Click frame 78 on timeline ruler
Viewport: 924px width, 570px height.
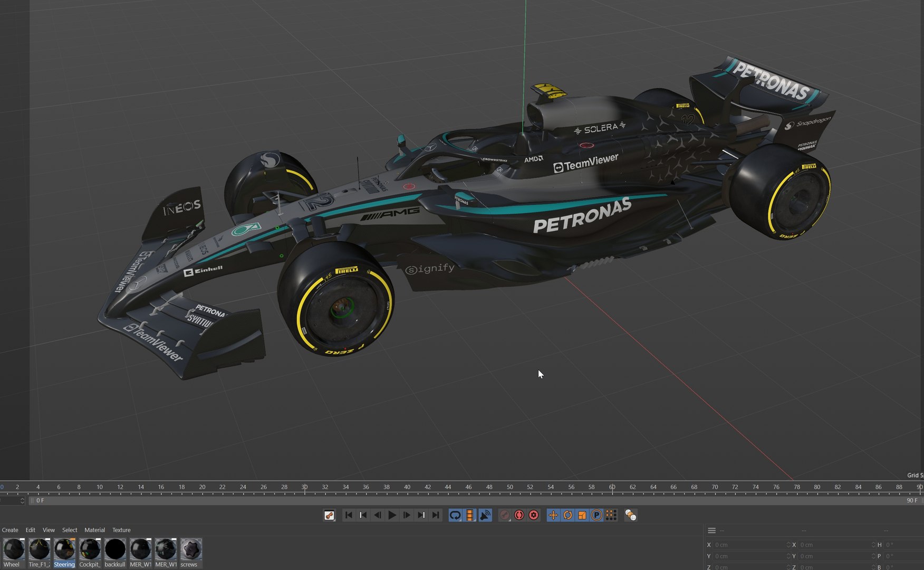coord(796,487)
